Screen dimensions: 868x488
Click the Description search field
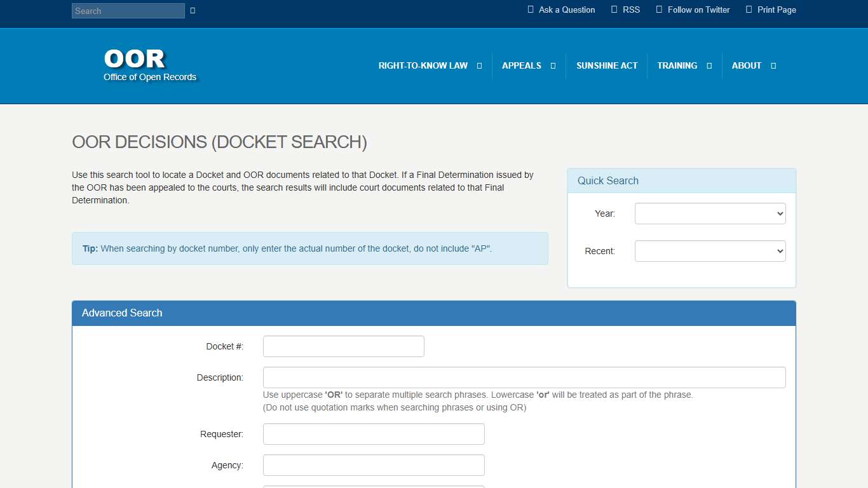[524, 377]
